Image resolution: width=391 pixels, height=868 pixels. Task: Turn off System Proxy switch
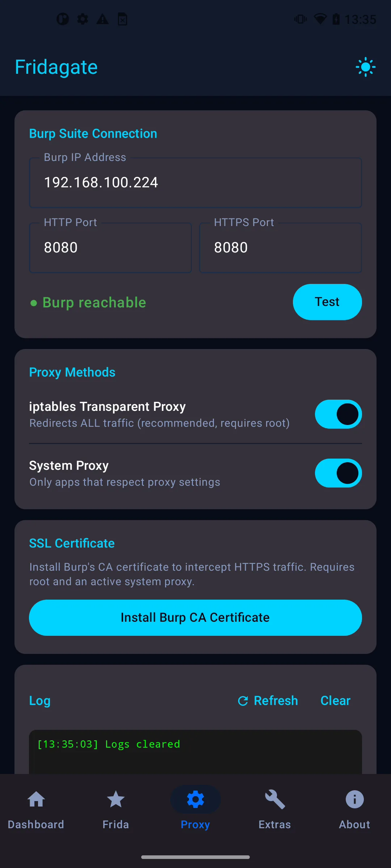(x=338, y=473)
